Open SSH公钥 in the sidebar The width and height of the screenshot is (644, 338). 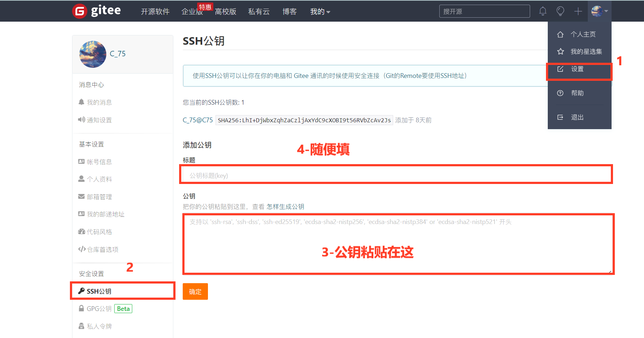pos(99,291)
